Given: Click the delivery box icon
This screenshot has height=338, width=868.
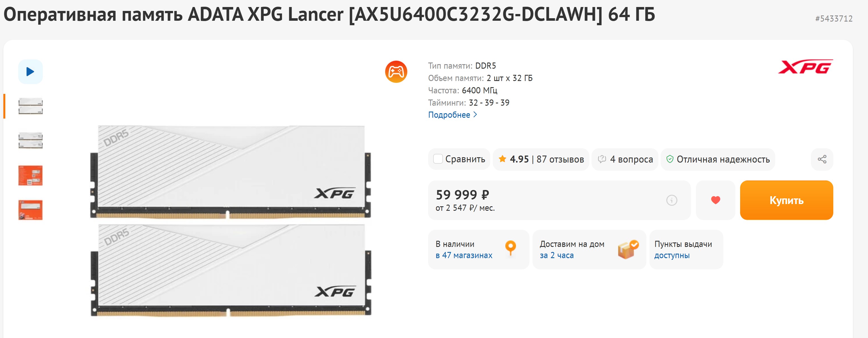Looking at the screenshot, I should click(x=628, y=250).
